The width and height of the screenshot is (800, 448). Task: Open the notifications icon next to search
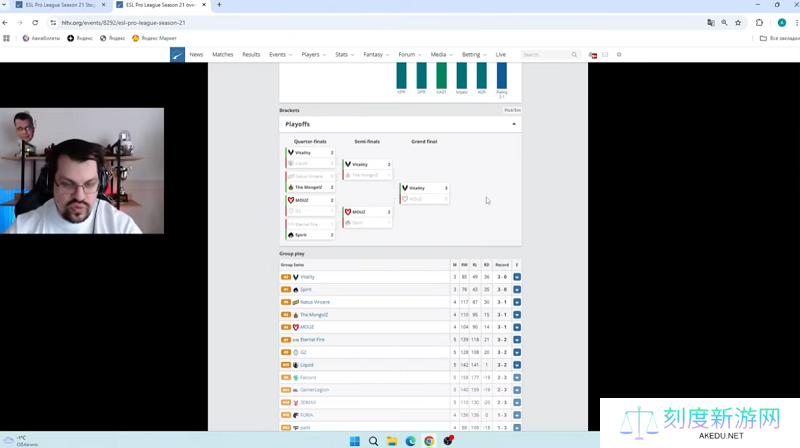coord(592,55)
